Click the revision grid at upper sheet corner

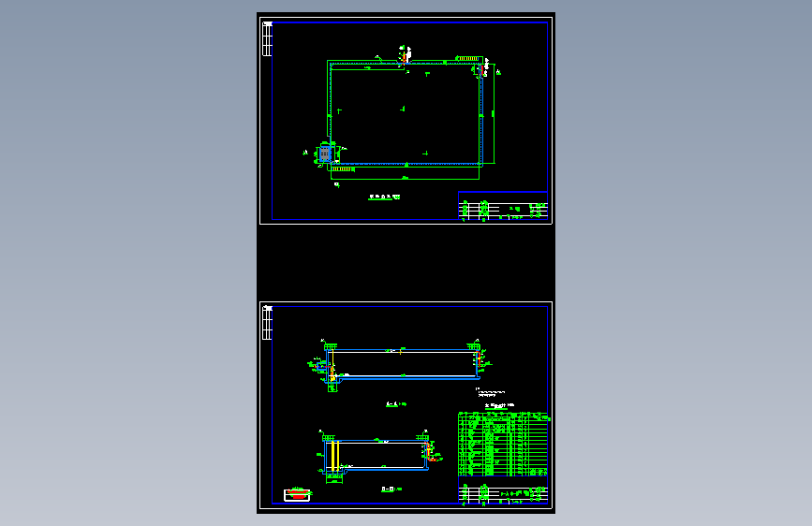(267, 38)
